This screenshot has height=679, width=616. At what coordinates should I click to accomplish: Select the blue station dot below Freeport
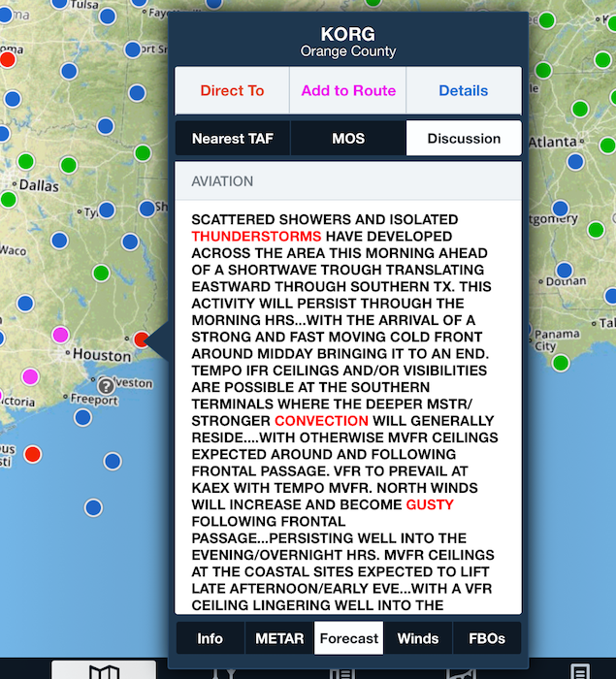pyautogui.click(x=82, y=417)
